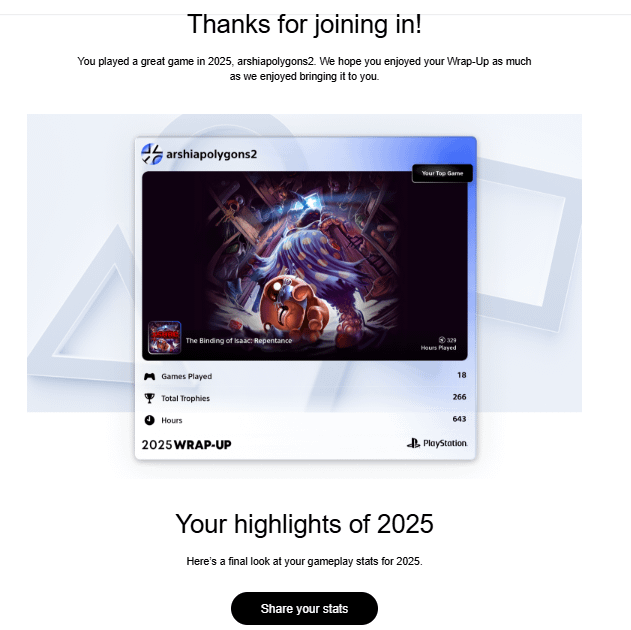Click the Hours clock icon
This screenshot has height=630, width=631.
149,420
